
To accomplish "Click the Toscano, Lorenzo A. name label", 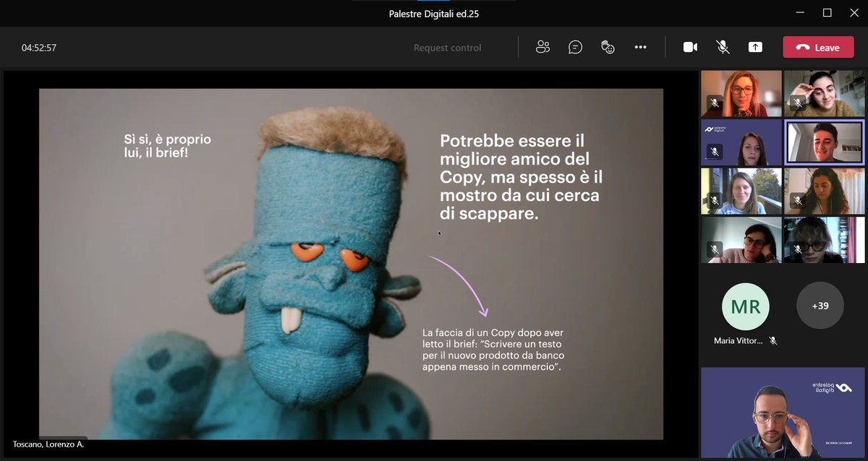I will pyautogui.click(x=48, y=445).
